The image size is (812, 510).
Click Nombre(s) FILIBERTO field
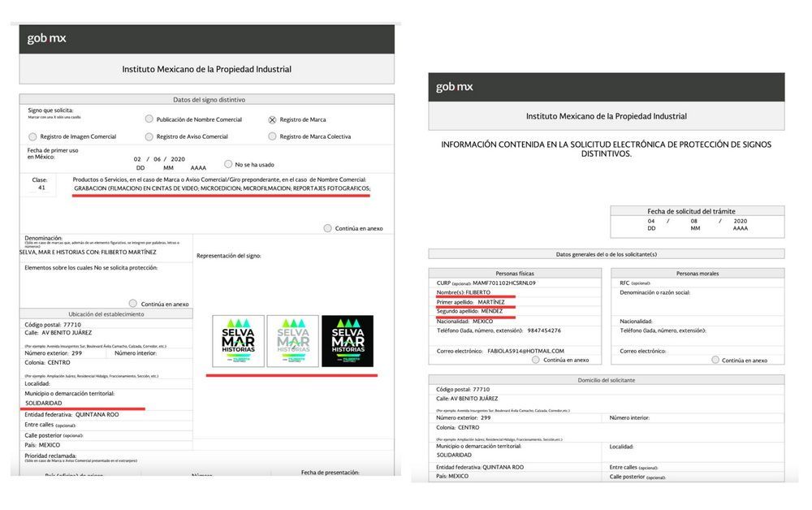pos(463,292)
